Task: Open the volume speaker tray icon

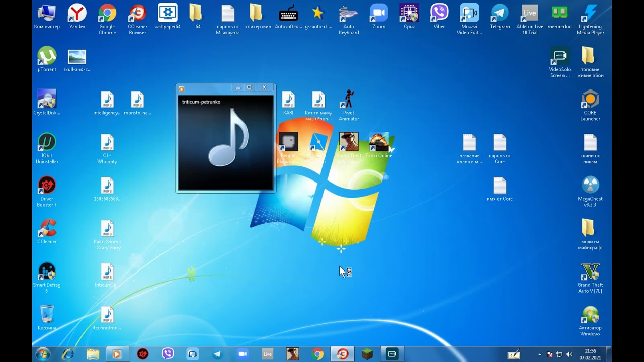Action: (569, 354)
